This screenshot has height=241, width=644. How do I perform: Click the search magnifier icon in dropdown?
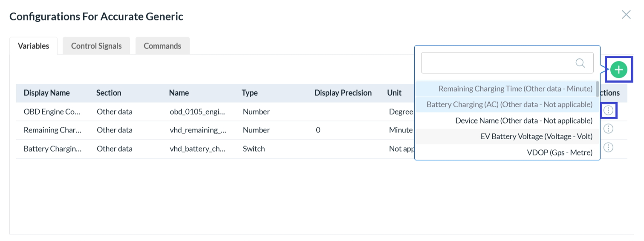[580, 63]
